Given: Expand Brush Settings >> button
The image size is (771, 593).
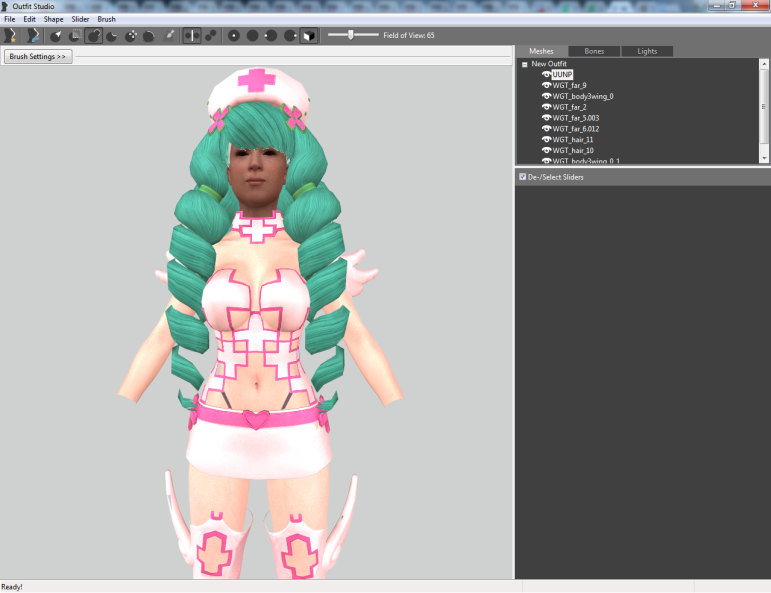Looking at the screenshot, I should pos(38,57).
